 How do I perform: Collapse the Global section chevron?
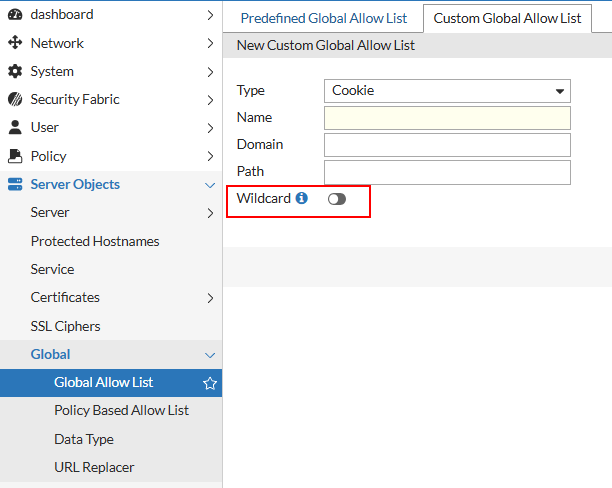[x=210, y=355]
